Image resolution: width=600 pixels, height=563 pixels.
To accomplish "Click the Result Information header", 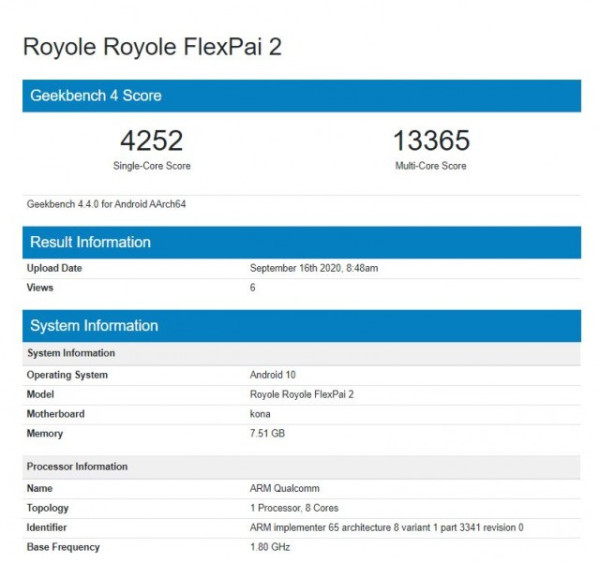I will [x=302, y=242].
